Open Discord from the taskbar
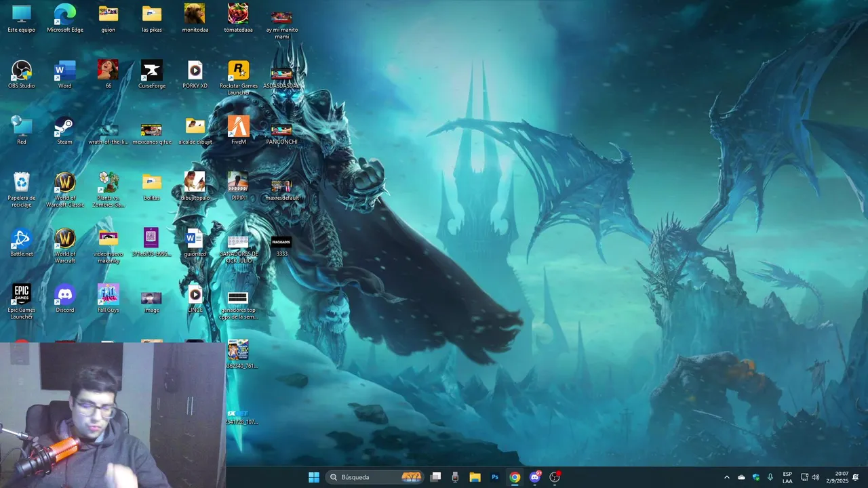This screenshot has width=868, height=488. pyautogui.click(x=535, y=477)
